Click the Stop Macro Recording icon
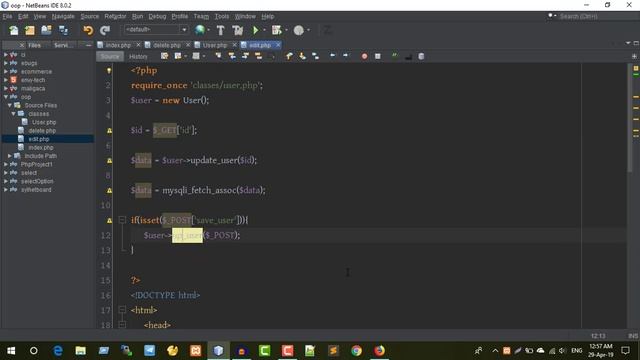 (x=378, y=56)
